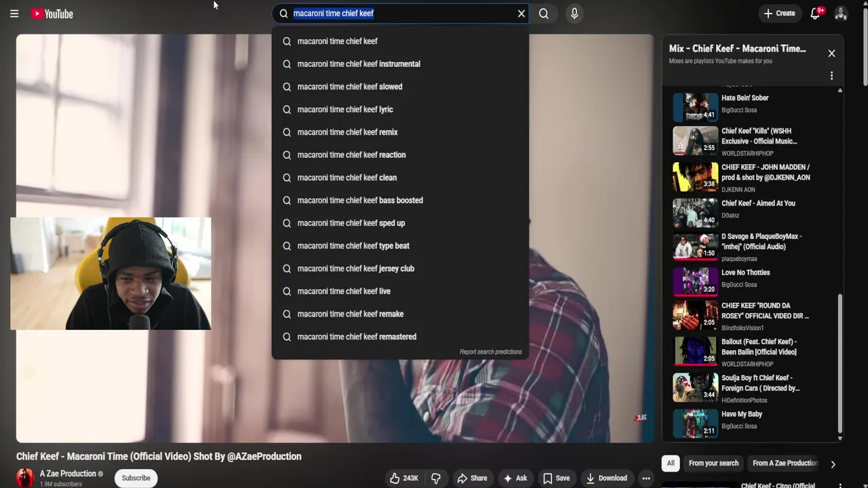Subscribe to A Zae Production
868x488 pixels.
[136, 478]
